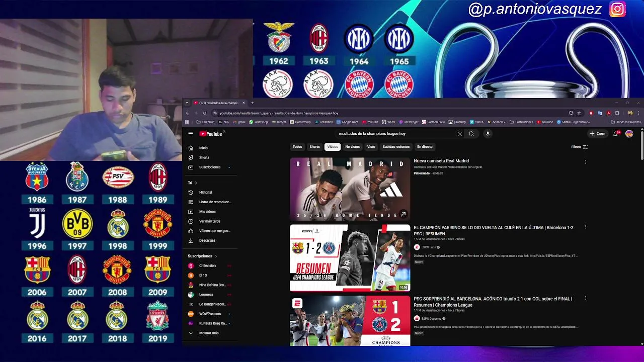
Task: Open Mis videos in the sidebar
Action: coord(207,212)
